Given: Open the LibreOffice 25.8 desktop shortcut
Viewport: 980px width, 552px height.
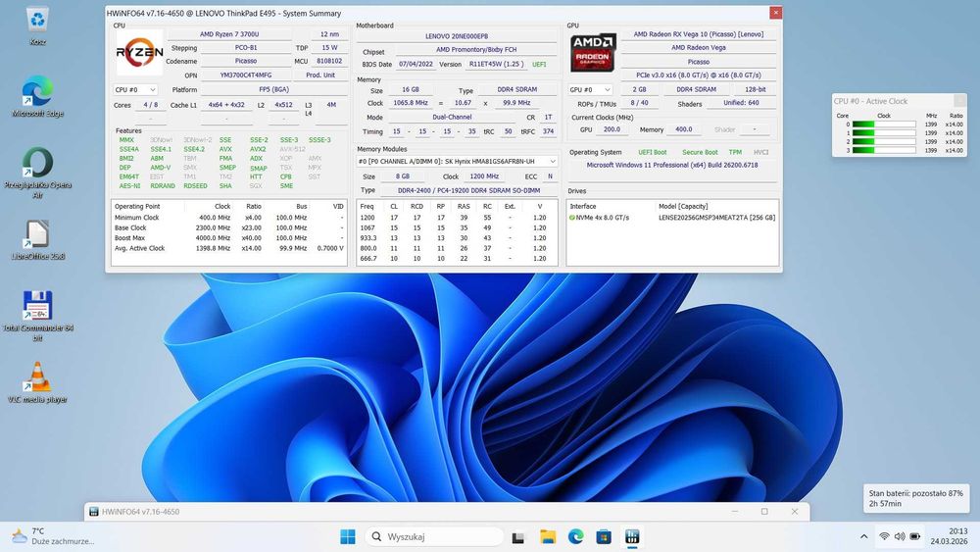Looking at the screenshot, I should click(x=37, y=240).
